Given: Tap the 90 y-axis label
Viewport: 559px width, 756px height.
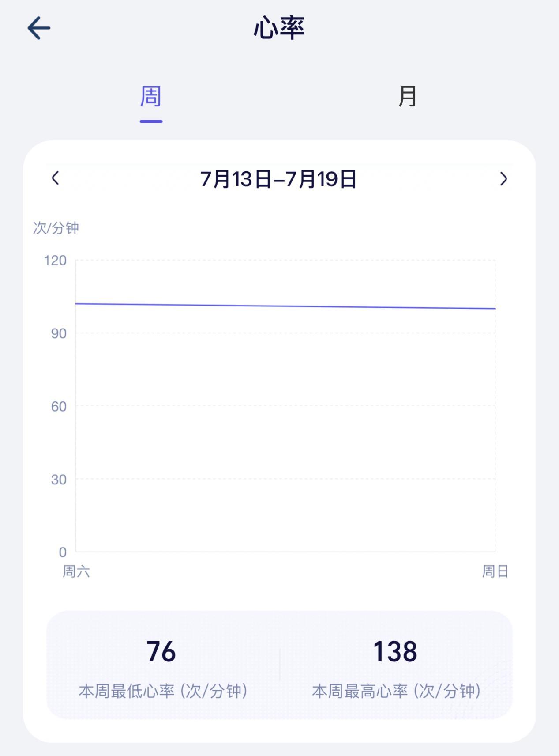Looking at the screenshot, I should pos(59,333).
